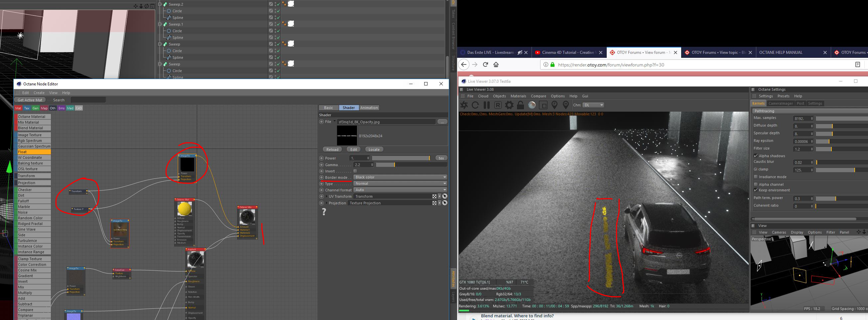Expand the Projection disclosure triangle

point(326,203)
